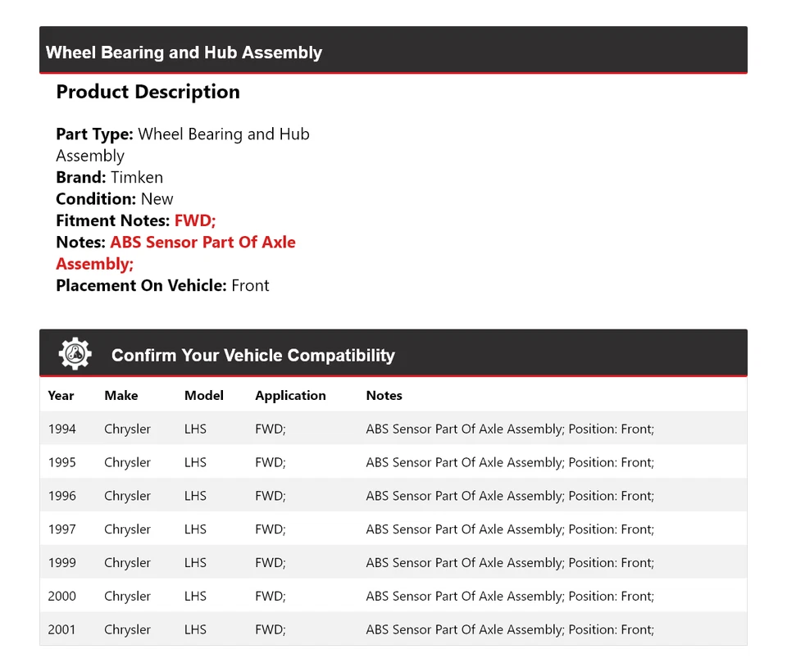Click the Product Description heading
The width and height of the screenshot is (787, 672).
[148, 92]
